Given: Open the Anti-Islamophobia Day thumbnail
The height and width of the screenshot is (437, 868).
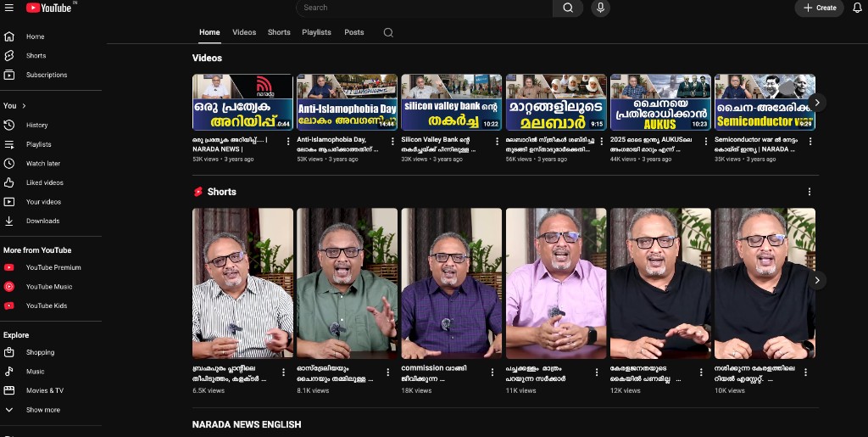Looking at the screenshot, I should [x=347, y=103].
